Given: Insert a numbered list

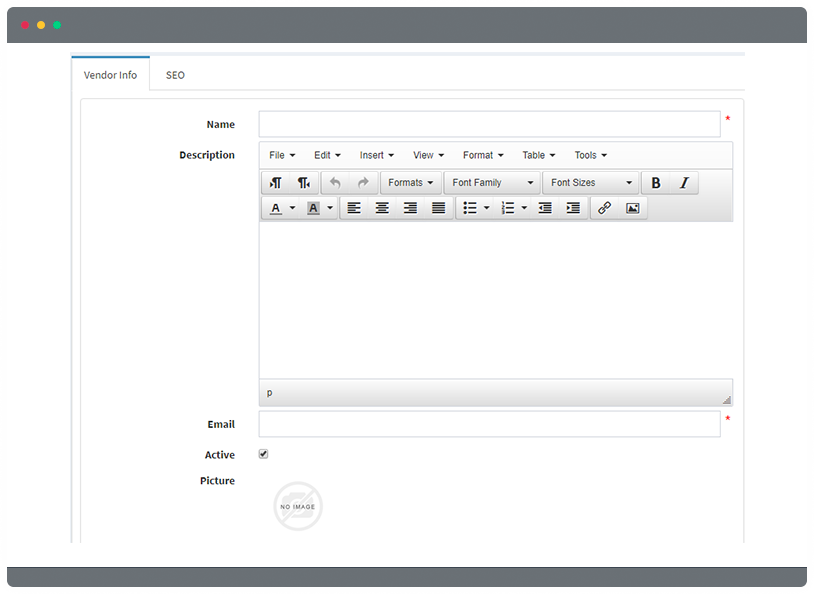Looking at the screenshot, I should 507,208.
